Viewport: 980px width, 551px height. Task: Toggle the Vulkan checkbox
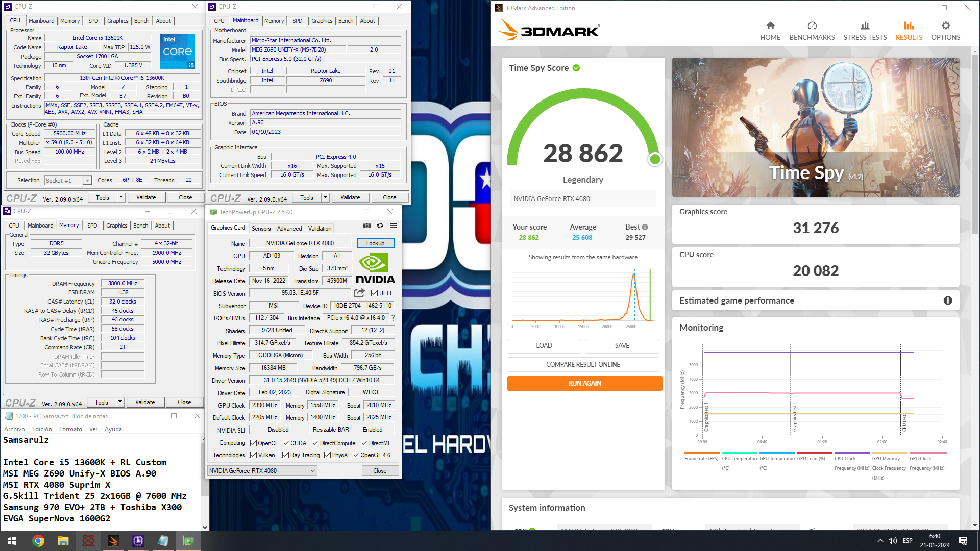coord(253,455)
